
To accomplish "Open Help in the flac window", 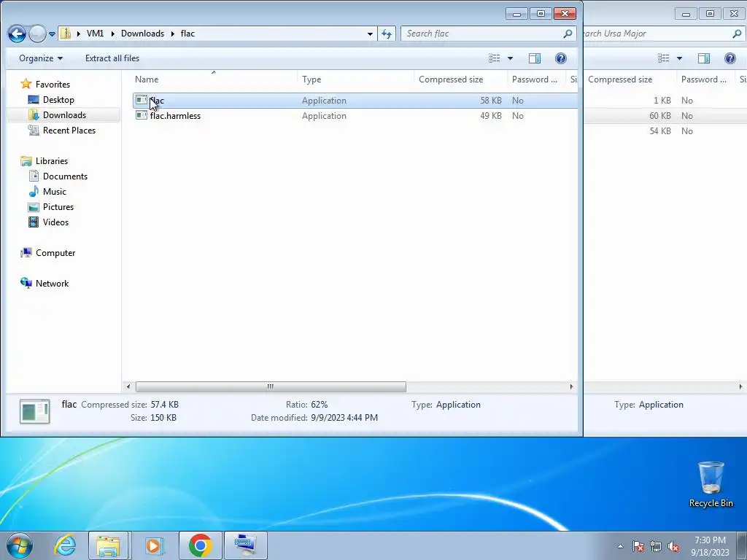I will pos(561,58).
